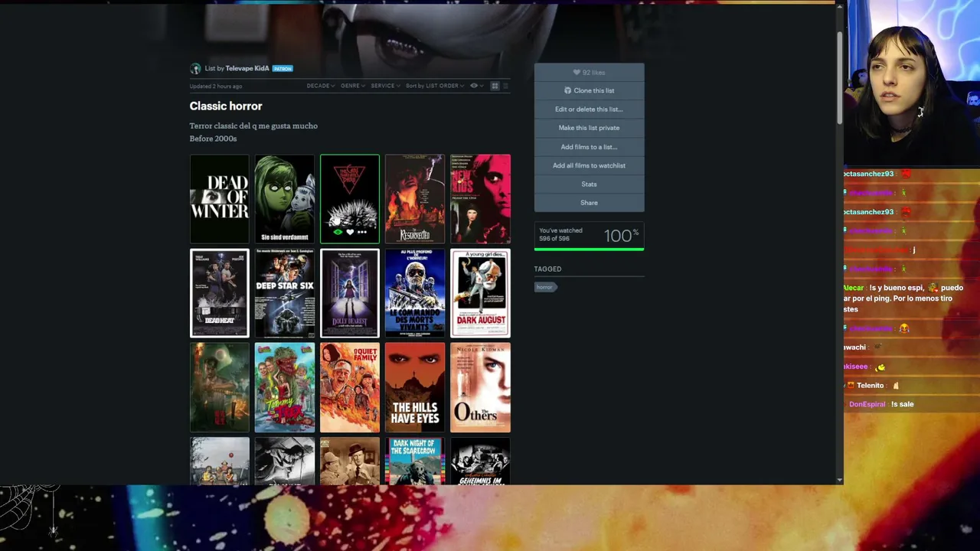Switch to grid view layout
980x551 pixels.
[495, 86]
